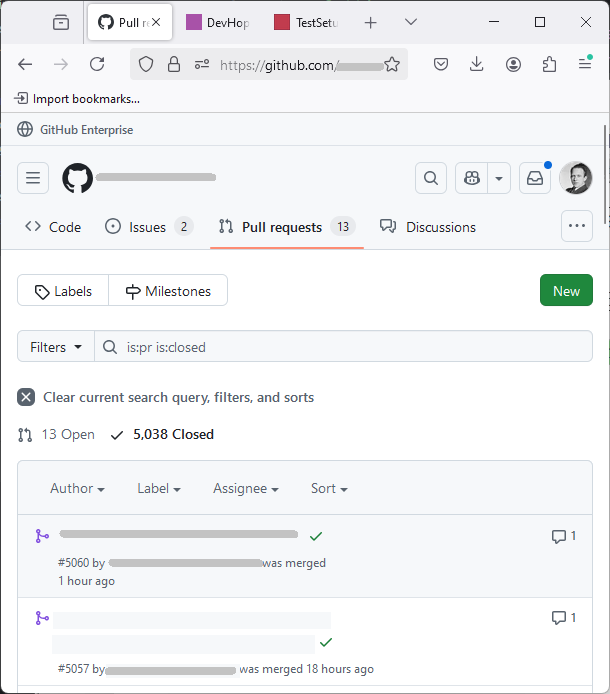
Task: Open the Labels page
Action: (x=63, y=290)
